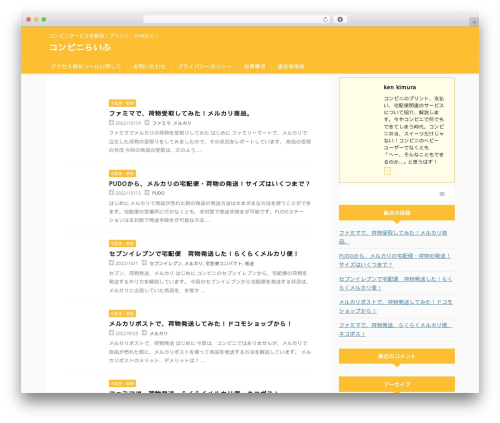Image resolution: width=500 pixels, height=423 pixels.
Task: Open sidebar link メルカリポストで、荷物発送してみた
Action: (396, 306)
